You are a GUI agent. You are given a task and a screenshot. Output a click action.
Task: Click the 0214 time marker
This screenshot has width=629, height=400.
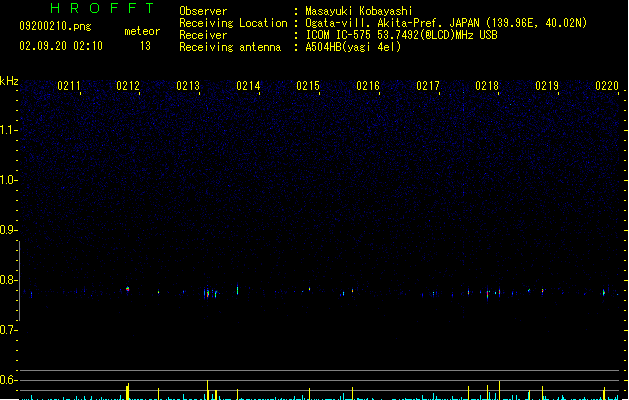pos(248,86)
